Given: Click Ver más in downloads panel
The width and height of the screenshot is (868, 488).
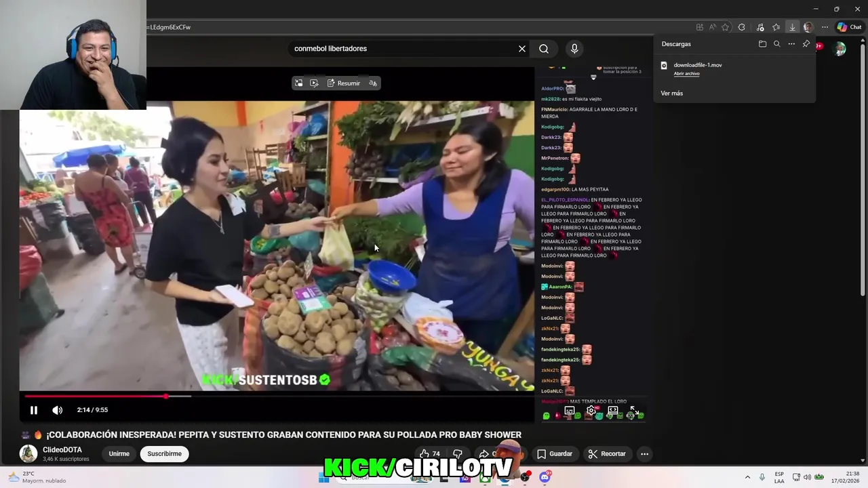Looking at the screenshot, I should point(671,94).
